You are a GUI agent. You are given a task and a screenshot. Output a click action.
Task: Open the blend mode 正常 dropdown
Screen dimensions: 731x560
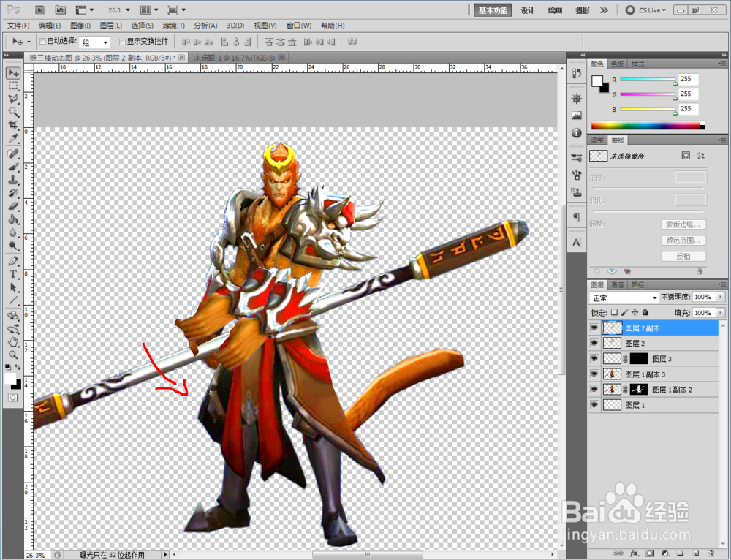[624, 298]
